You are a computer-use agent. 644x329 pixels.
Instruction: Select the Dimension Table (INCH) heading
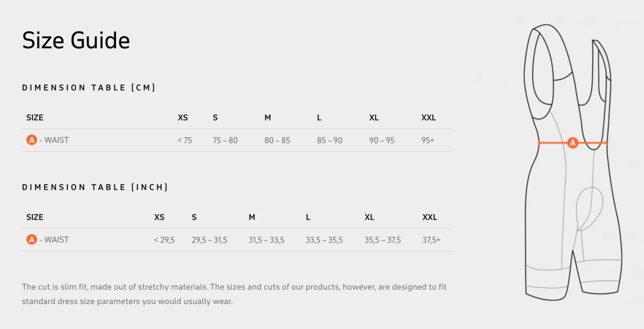(95, 187)
